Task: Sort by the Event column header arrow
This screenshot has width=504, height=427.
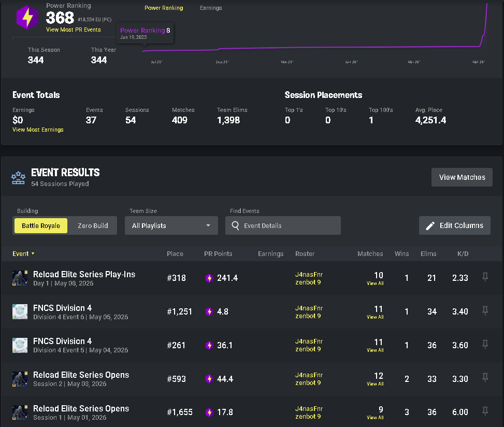Action: [33, 254]
